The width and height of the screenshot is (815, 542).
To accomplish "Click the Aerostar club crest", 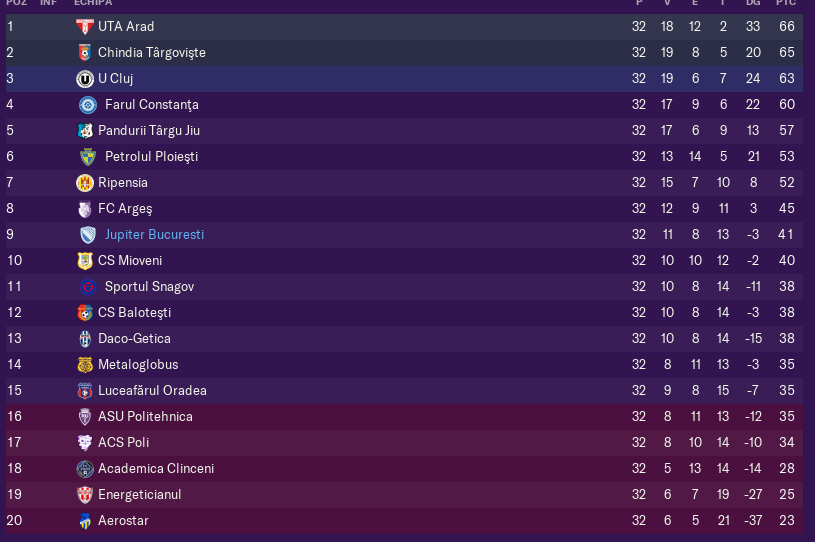I will pyautogui.click(x=85, y=521).
